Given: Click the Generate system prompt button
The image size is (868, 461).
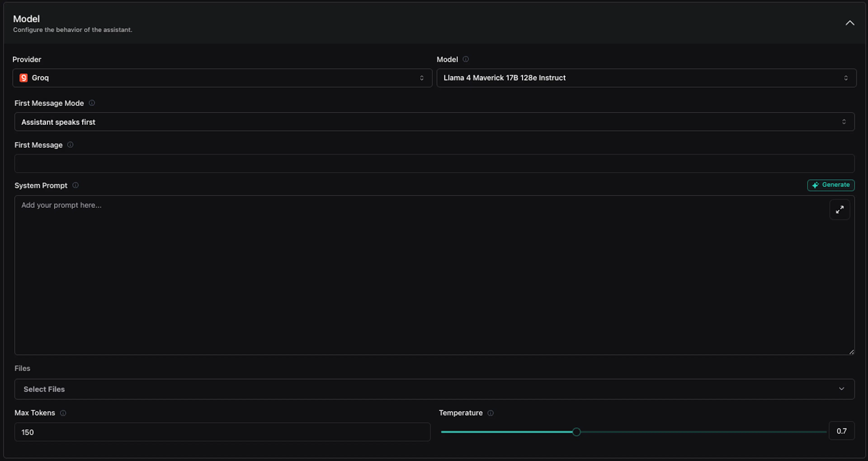Looking at the screenshot, I should [x=831, y=185].
